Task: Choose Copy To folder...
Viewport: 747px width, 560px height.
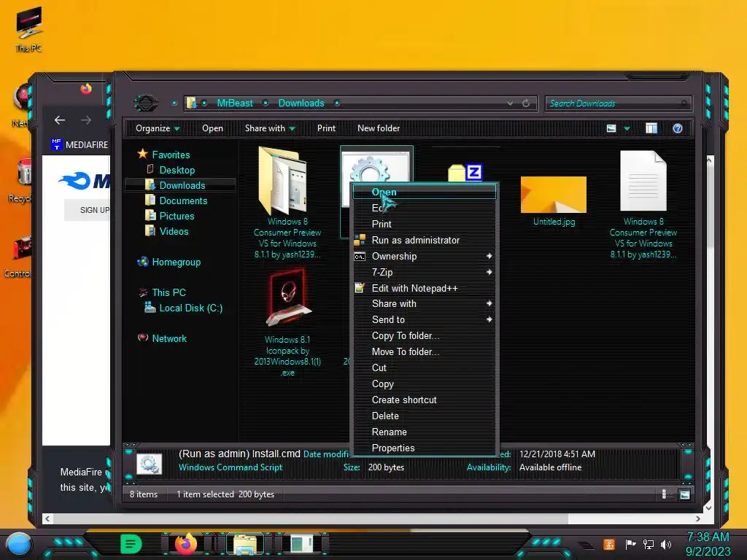Action: [x=424, y=335]
